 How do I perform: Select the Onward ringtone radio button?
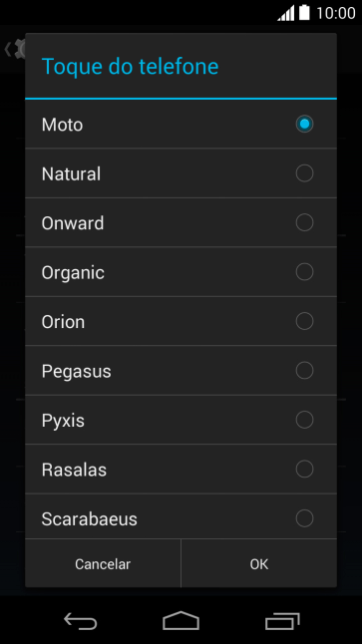coord(304,222)
